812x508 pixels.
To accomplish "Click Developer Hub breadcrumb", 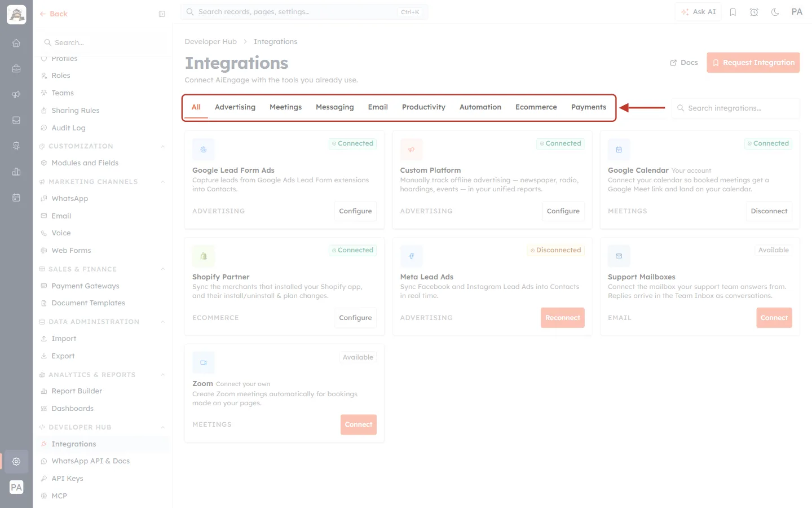I will [x=211, y=42].
